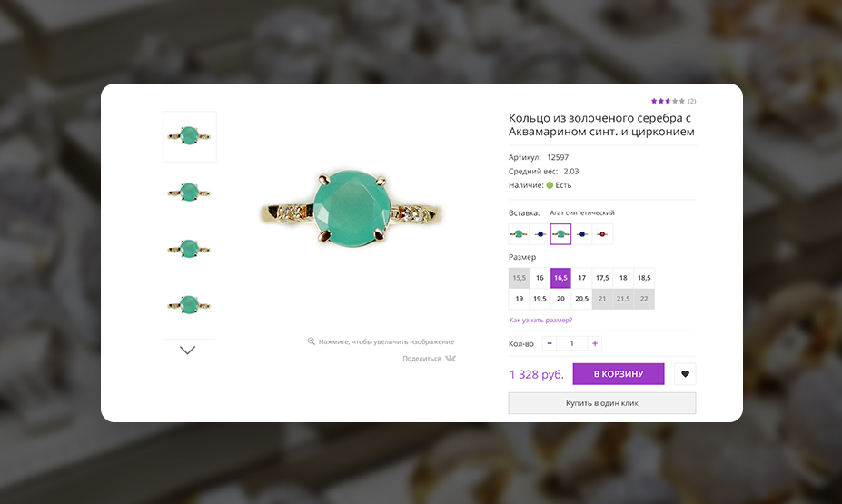This screenshot has width=842, height=504.
Task: Click 'В корзину' add to cart button
Action: coord(618,374)
